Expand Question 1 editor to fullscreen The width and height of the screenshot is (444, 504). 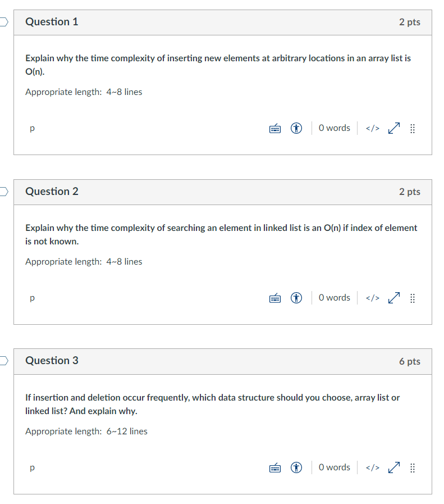pos(393,128)
